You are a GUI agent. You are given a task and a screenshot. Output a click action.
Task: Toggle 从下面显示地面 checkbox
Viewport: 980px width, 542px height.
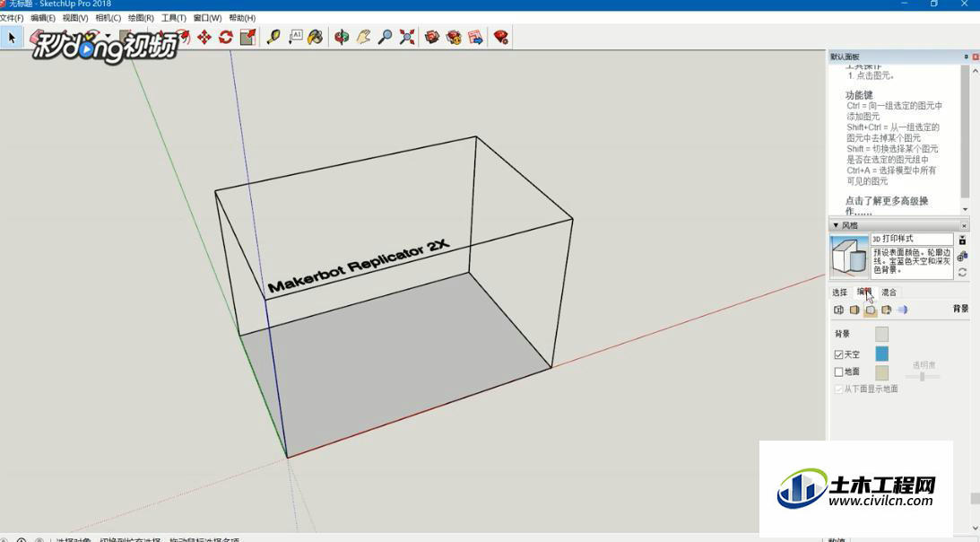(838, 389)
